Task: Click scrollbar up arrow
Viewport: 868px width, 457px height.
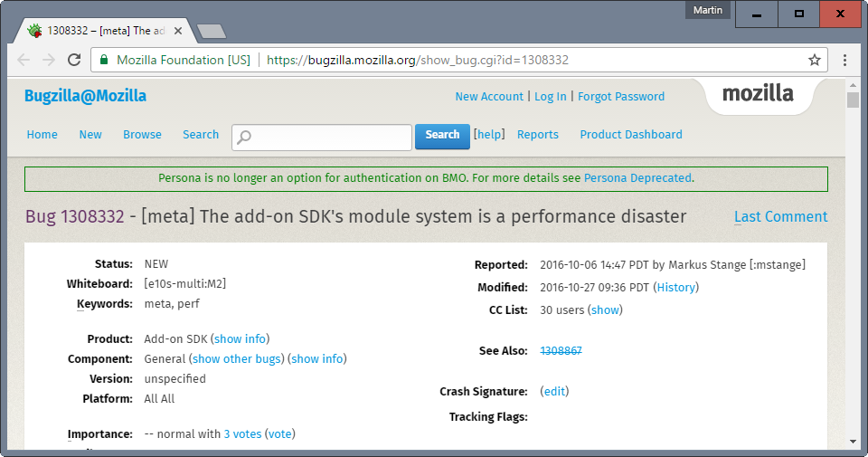Action: [x=853, y=85]
